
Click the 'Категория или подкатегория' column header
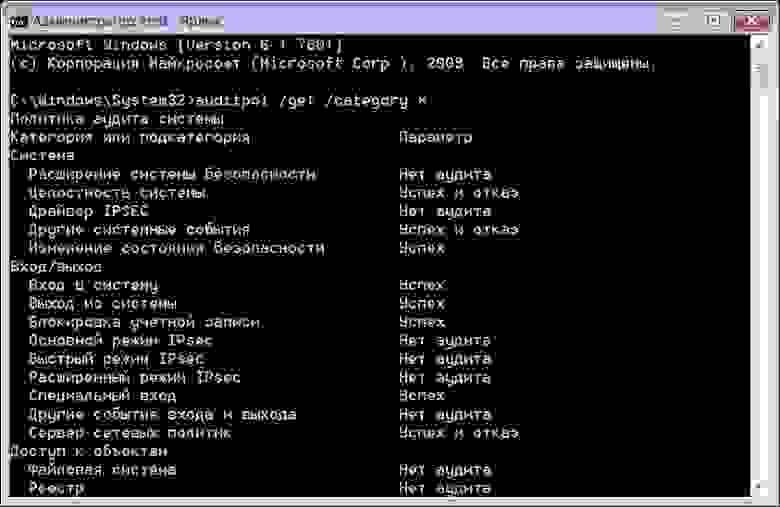click(x=130, y=138)
